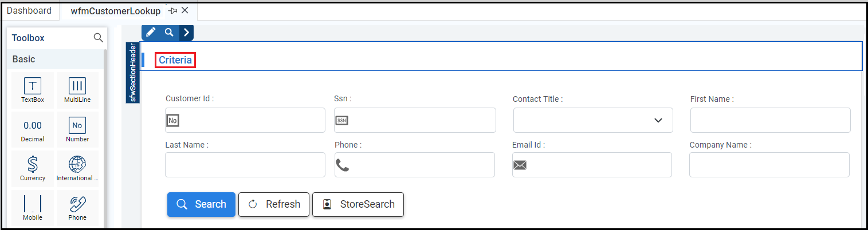The height and width of the screenshot is (230, 868).
Task: Select the TextBox control in Toolbox
Action: 33,90
